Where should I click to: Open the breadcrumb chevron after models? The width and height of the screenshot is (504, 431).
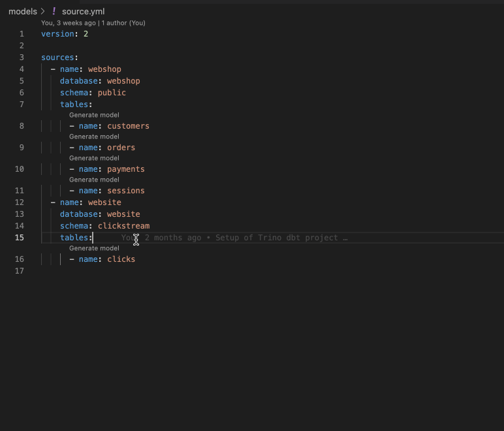point(43,12)
